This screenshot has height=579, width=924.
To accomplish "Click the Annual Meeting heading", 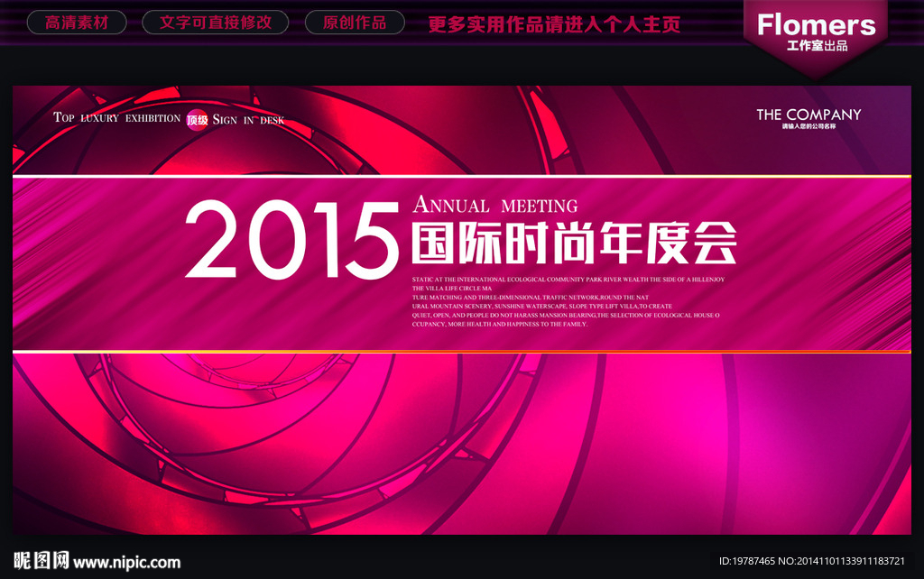I will tap(495, 205).
